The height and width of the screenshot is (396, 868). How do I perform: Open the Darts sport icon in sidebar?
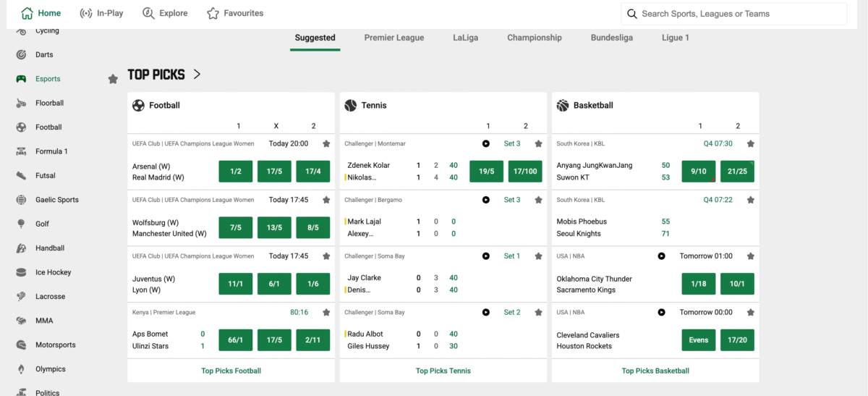22,55
